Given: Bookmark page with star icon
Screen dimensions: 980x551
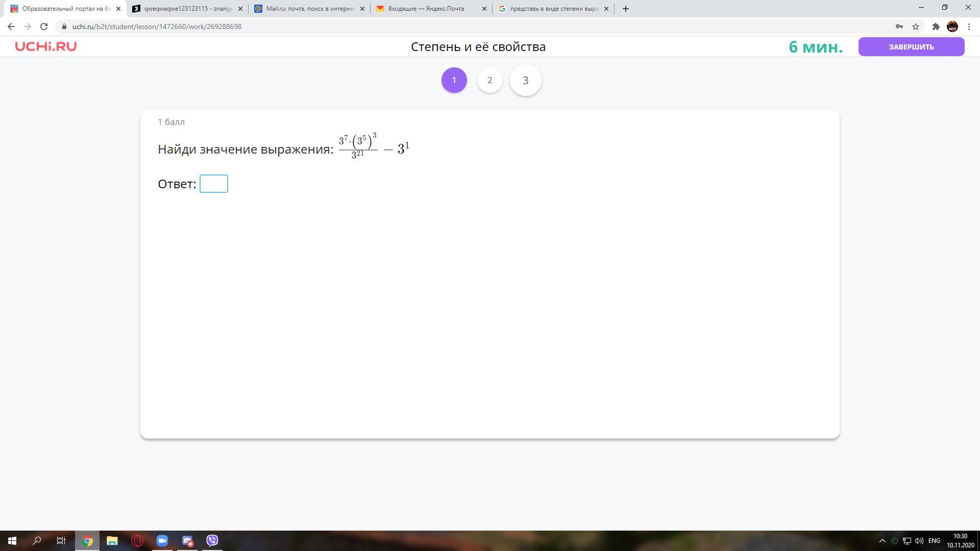Looking at the screenshot, I should point(916,27).
